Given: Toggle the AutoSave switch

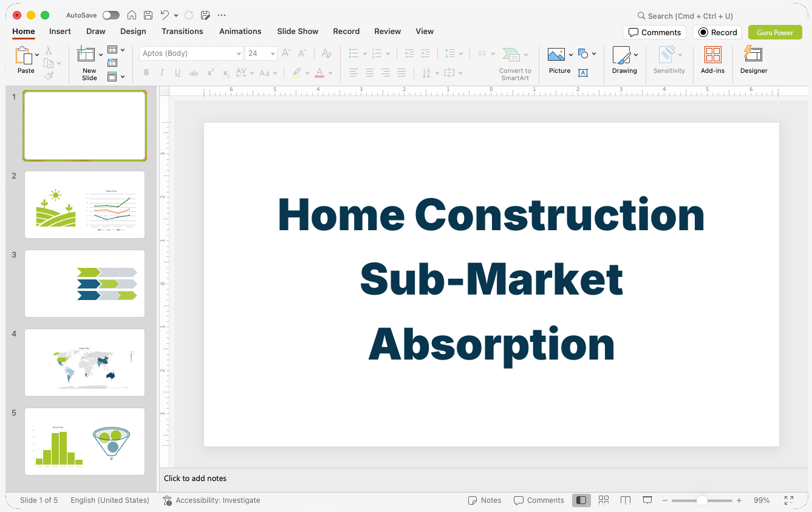Looking at the screenshot, I should (x=111, y=15).
